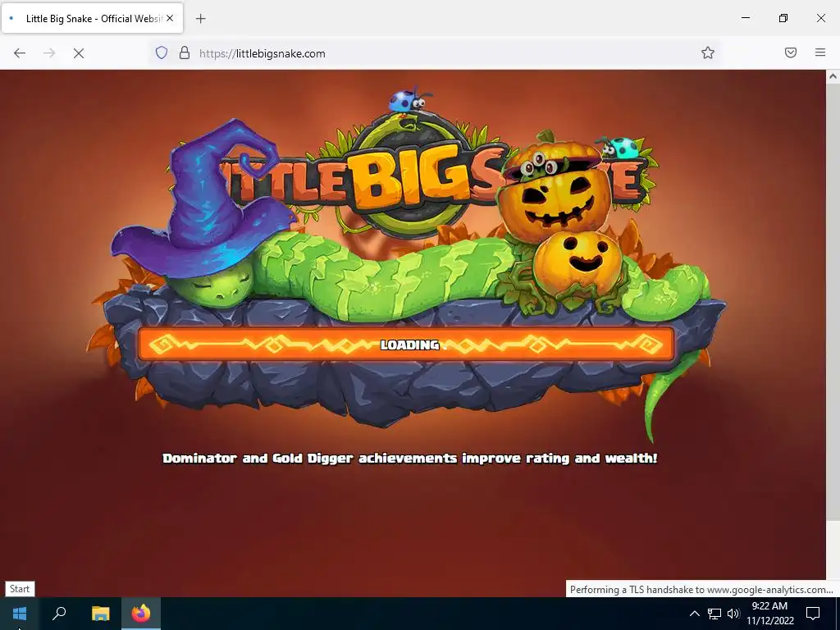Stop the page from loading
Viewport: 840px width, 630px height.
click(79, 53)
